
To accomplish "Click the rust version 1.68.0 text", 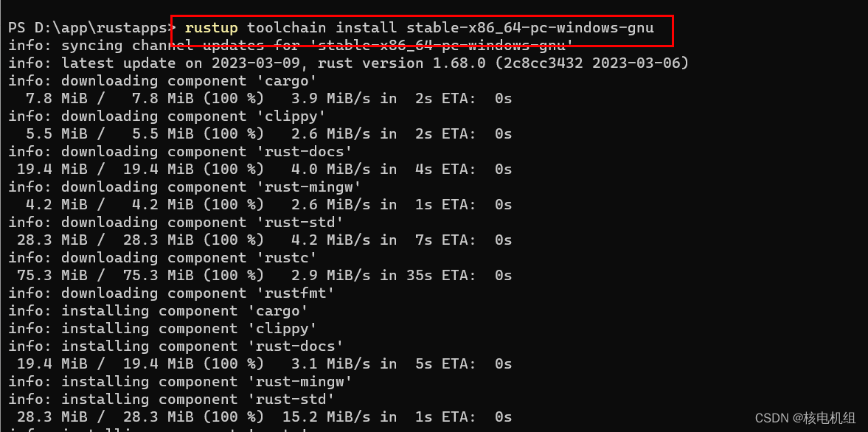I will [x=401, y=63].
